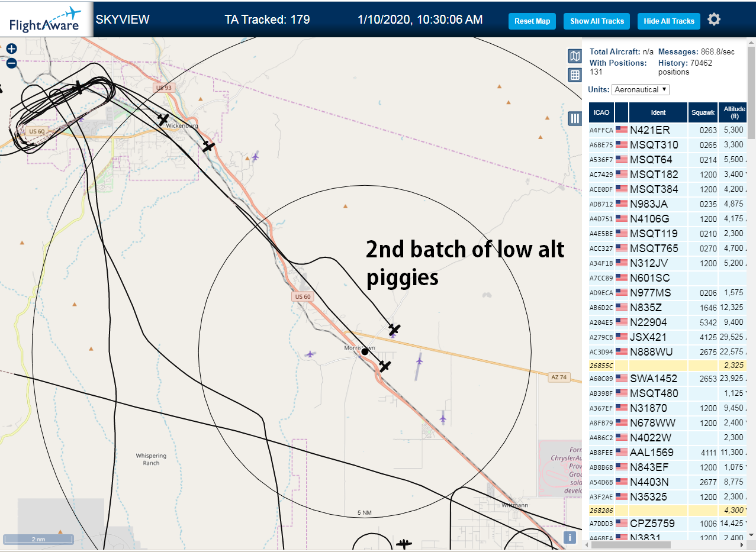Select aircraft row N4022W
The width and height of the screenshot is (756, 552).
pos(668,438)
